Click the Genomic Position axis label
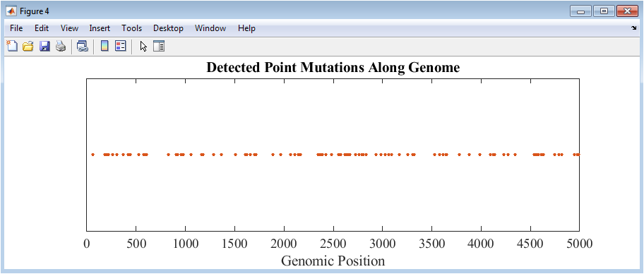This screenshot has height=274, width=644. coord(333,261)
